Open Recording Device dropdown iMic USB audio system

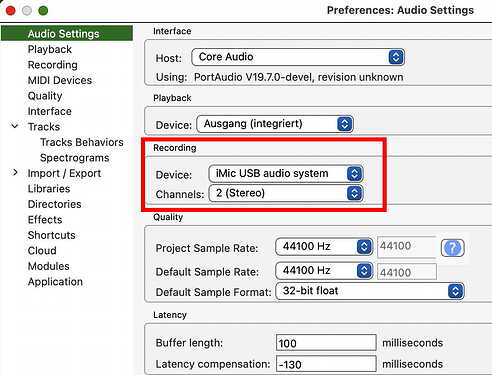point(286,174)
